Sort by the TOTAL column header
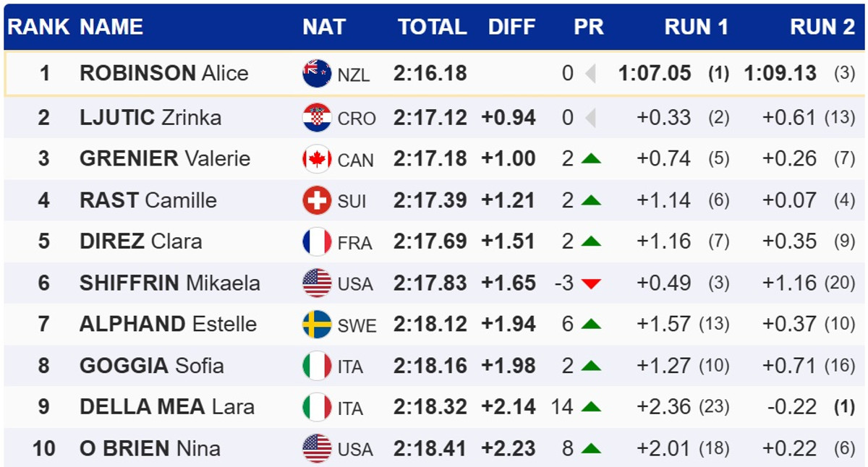Viewport: 868px width, 467px height. 432,27
